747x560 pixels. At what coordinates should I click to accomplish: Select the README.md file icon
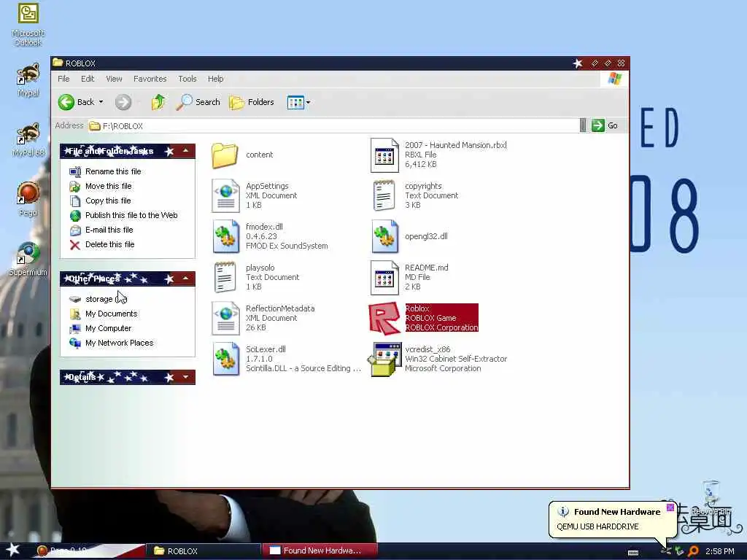384,277
